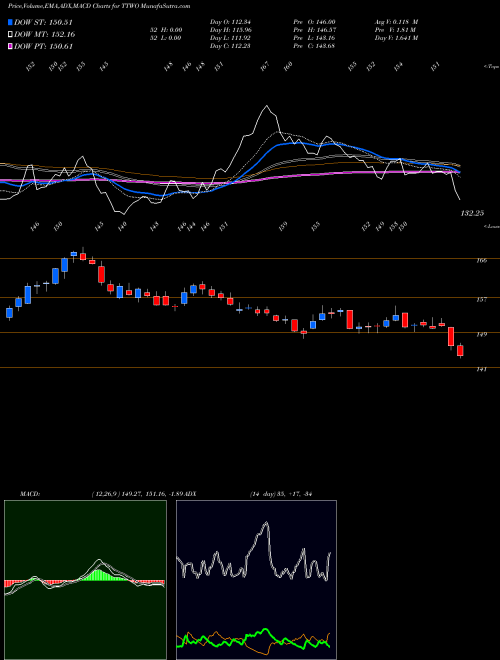
Task: Click the 'Pre L' previous low value
Action: tap(314, 38)
